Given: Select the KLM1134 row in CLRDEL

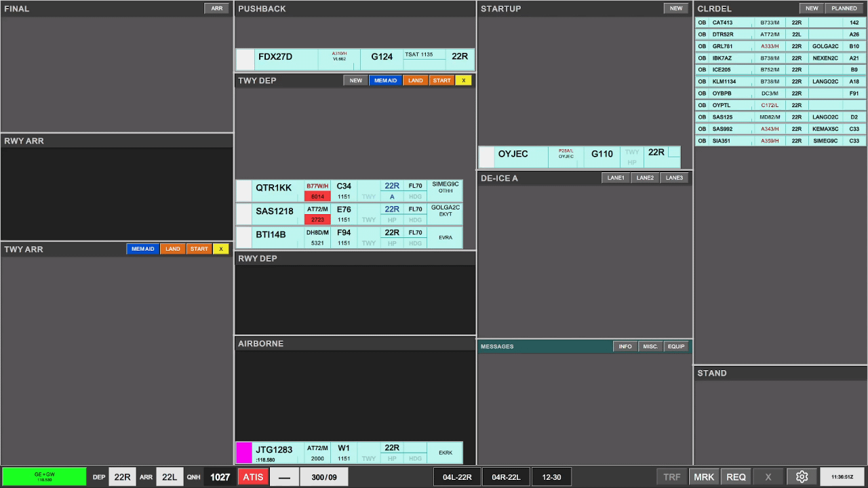Looking at the screenshot, I should pyautogui.click(x=781, y=81).
